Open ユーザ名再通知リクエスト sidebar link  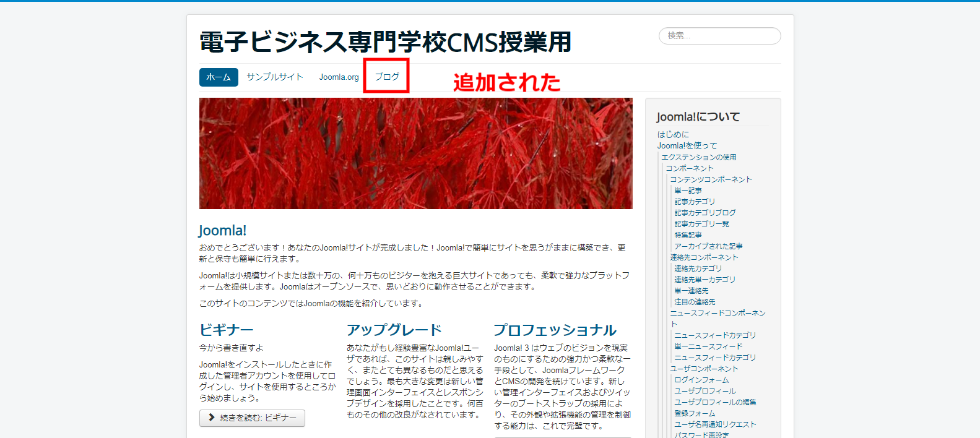715,424
